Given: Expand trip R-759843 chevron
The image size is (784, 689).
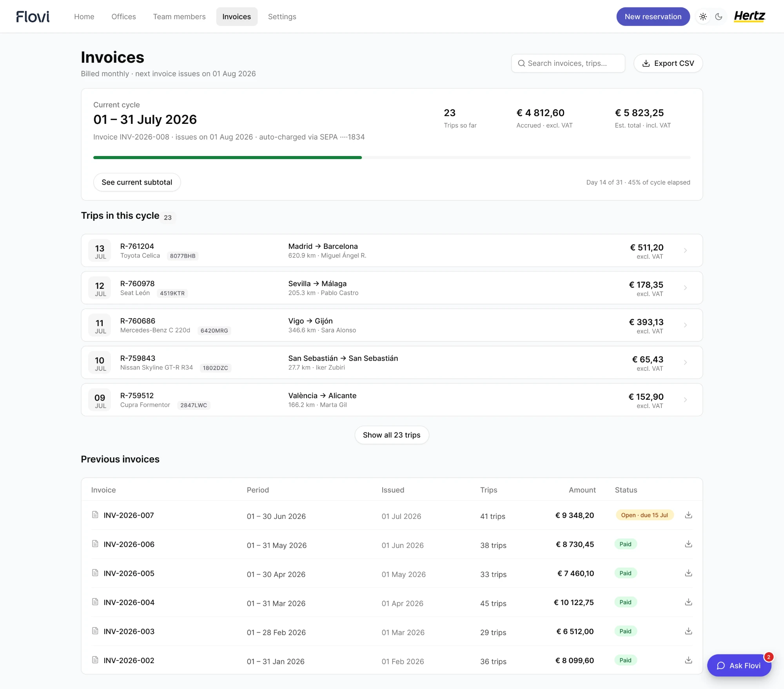Looking at the screenshot, I should [x=685, y=363].
